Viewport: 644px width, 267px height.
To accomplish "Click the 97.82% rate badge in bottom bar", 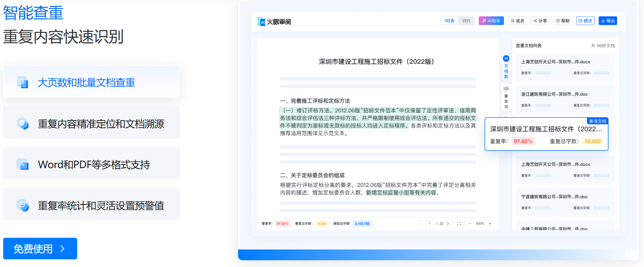I will (283, 223).
